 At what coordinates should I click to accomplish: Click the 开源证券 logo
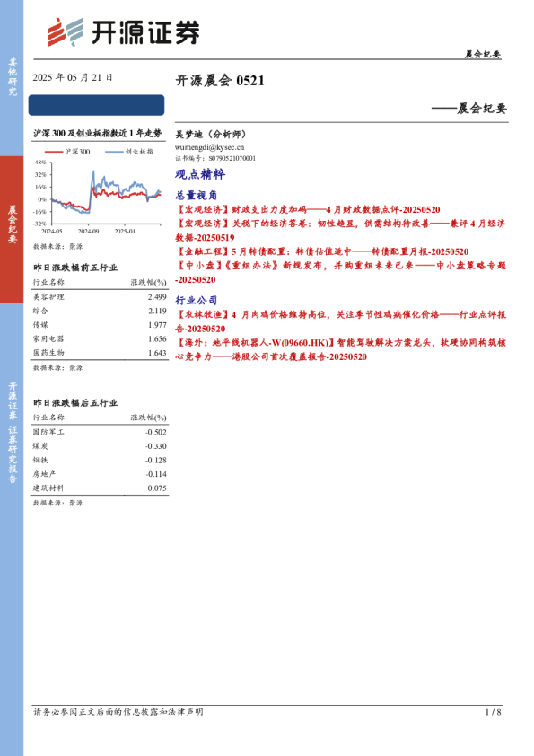123,32
